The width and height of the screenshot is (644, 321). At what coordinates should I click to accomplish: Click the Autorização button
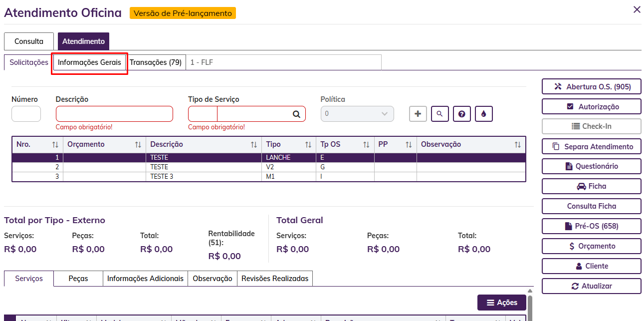591,106
